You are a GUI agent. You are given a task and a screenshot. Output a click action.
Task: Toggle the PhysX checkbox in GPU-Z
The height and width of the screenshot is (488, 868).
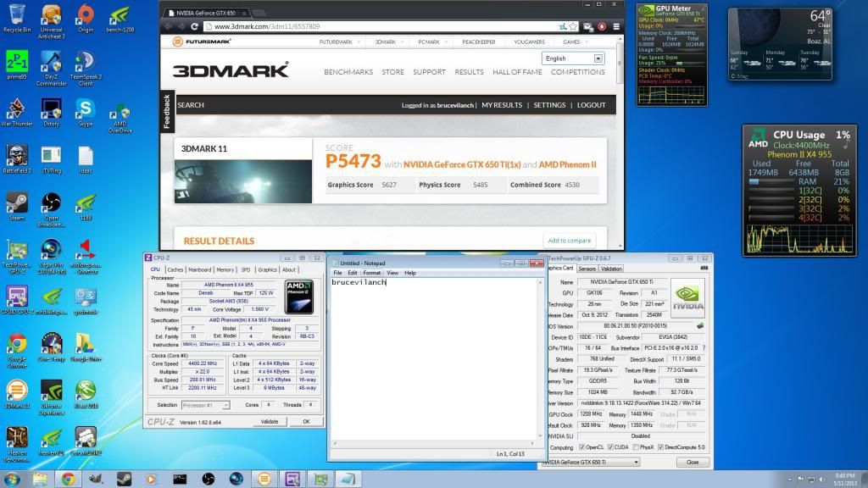pos(636,447)
